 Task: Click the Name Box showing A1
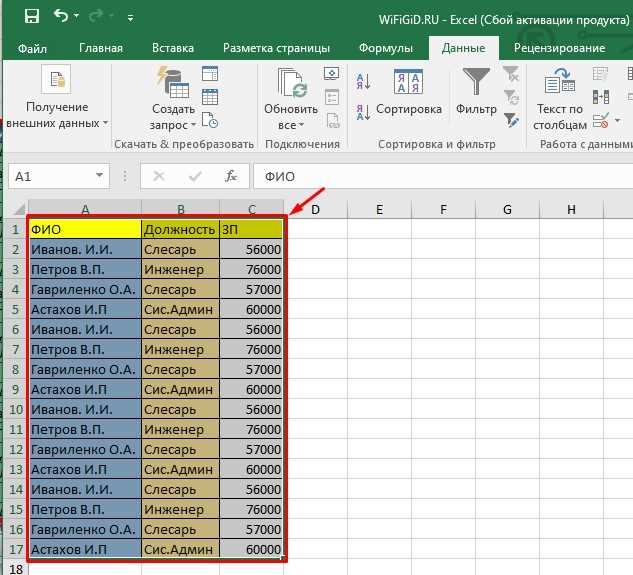[52, 176]
